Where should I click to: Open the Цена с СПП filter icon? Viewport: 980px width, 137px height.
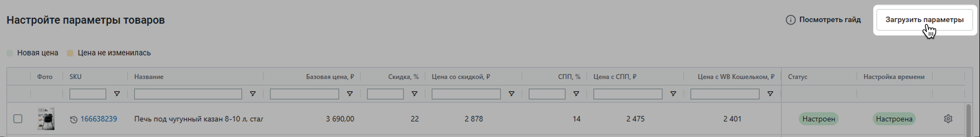pos(673,94)
